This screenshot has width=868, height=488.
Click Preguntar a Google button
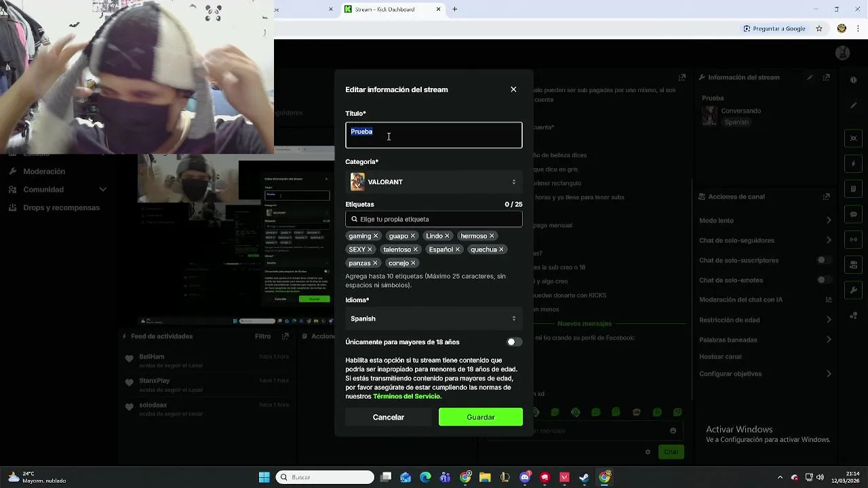click(774, 28)
